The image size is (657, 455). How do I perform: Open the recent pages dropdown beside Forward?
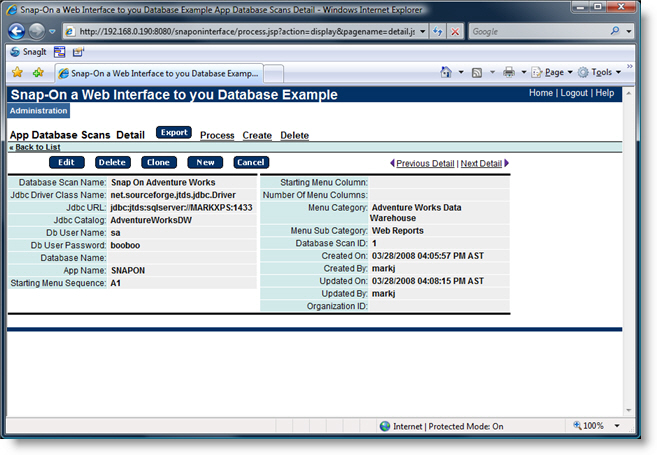tap(52, 31)
